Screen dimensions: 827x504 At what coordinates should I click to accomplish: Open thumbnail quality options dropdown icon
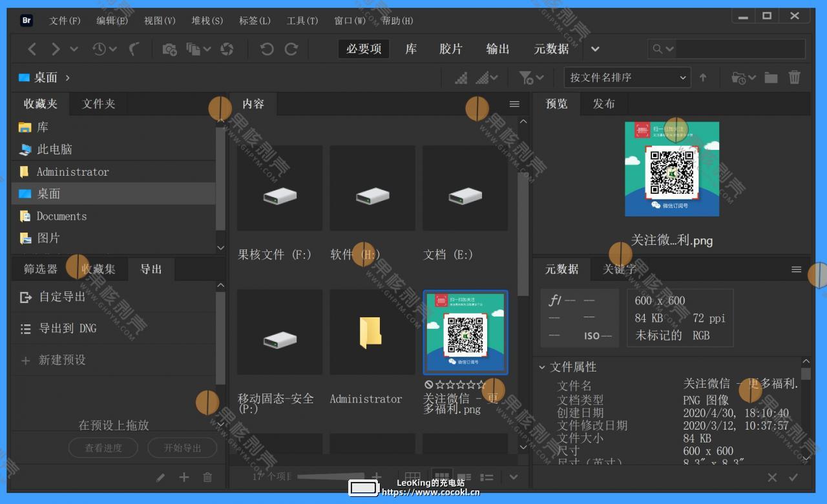point(487,78)
